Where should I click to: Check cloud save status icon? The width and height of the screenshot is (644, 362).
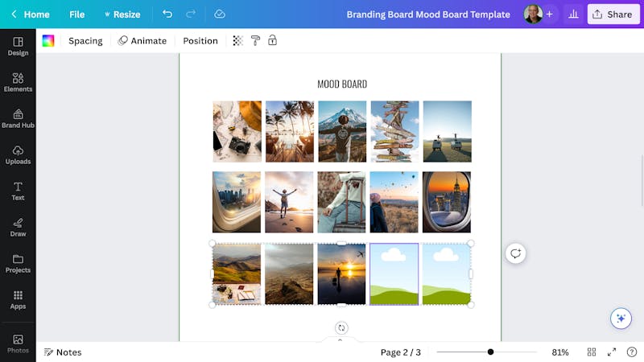tap(220, 14)
